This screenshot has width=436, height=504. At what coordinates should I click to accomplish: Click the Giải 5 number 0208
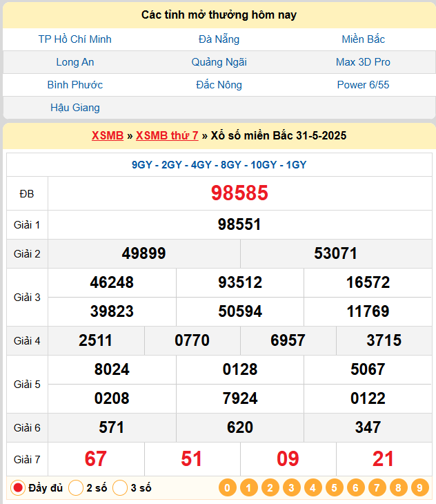pos(112,398)
